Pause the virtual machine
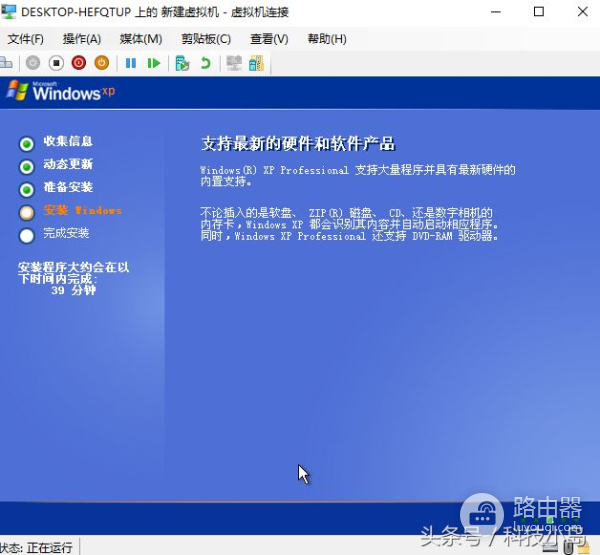This screenshot has height=555, width=600. click(x=131, y=63)
